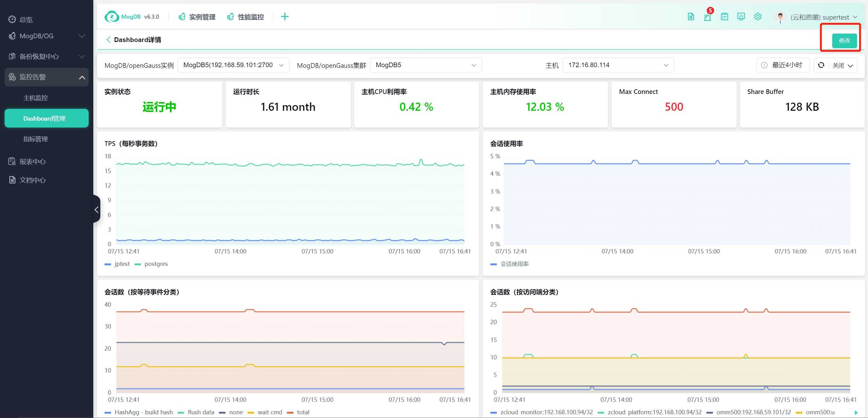Collapse 监控告警 sidebar menu
The width and height of the screenshot is (868, 418).
(x=47, y=77)
